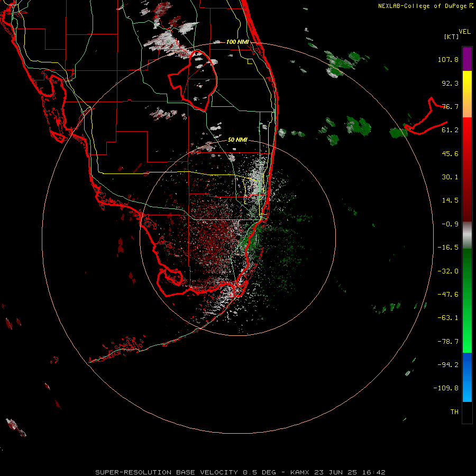Click the 76.7 legend value
This screenshot has width=476, height=476.
[x=450, y=106]
